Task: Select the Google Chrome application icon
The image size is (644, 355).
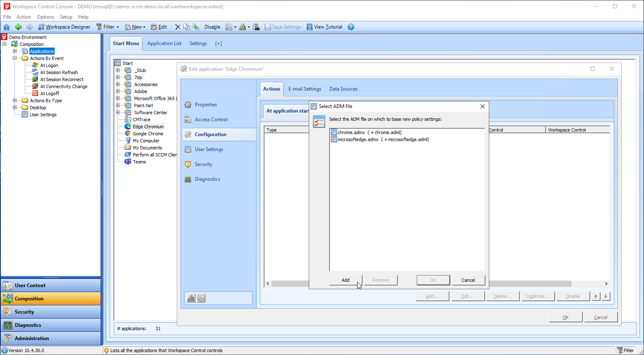Action: [128, 134]
